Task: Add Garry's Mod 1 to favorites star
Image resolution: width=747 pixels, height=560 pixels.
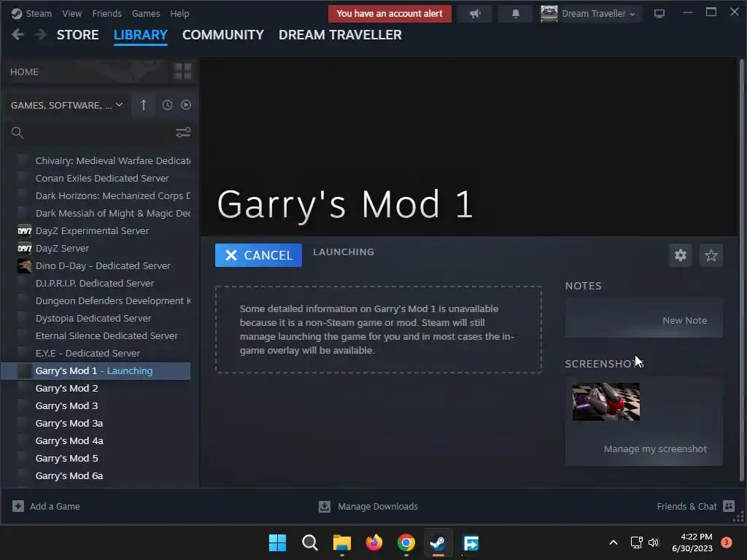Action: pyautogui.click(x=711, y=255)
